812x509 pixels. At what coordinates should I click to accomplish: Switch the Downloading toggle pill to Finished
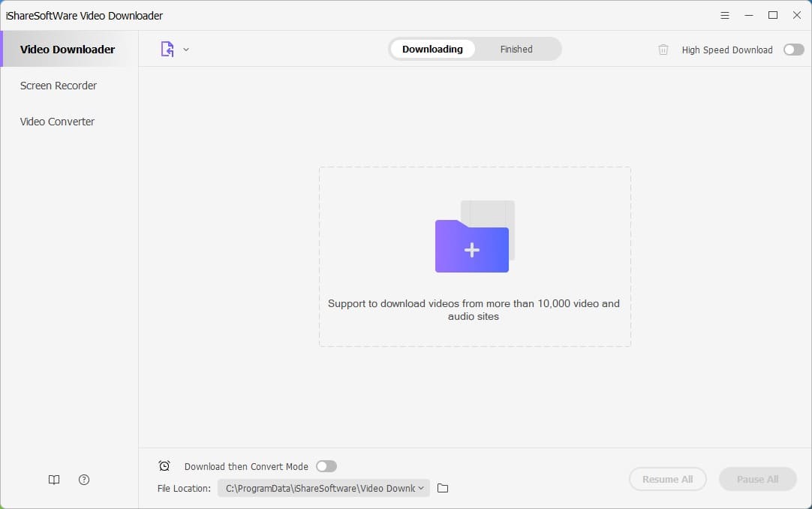pos(516,49)
